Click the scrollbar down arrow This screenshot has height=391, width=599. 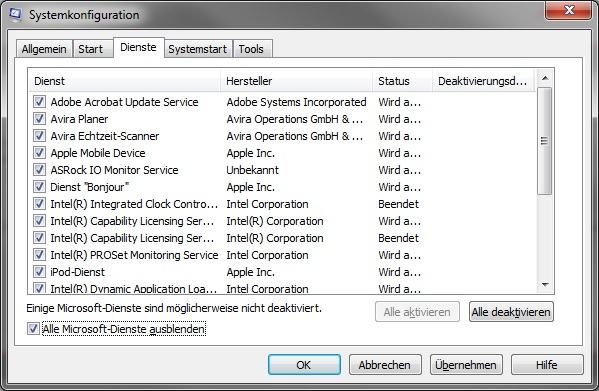pos(545,284)
